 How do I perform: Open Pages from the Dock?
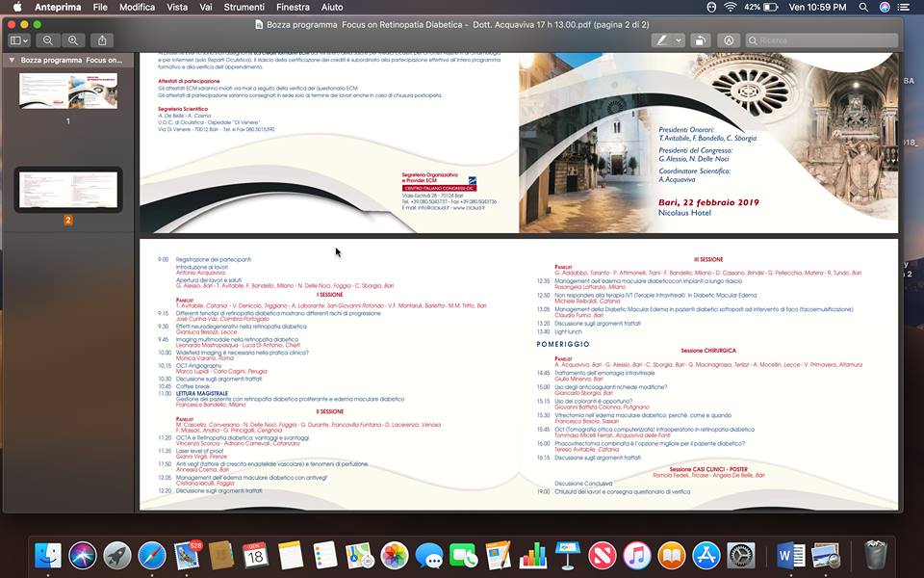499,555
